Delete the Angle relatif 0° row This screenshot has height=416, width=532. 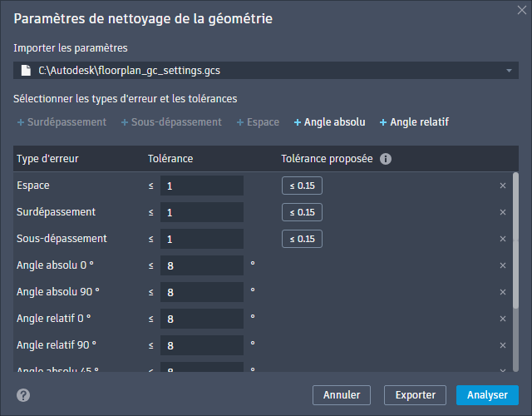502,319
